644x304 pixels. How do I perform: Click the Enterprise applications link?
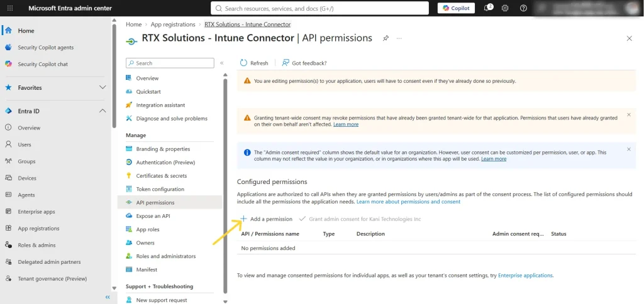pos(525,276)
